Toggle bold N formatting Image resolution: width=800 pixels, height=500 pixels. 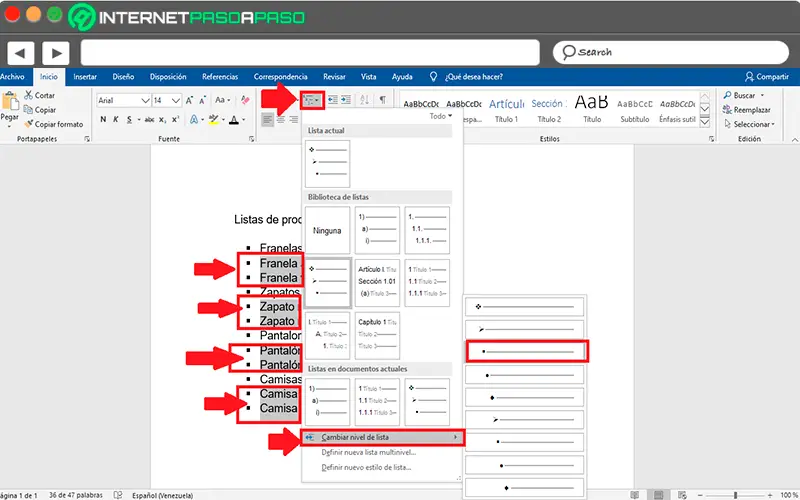(103, 119)
